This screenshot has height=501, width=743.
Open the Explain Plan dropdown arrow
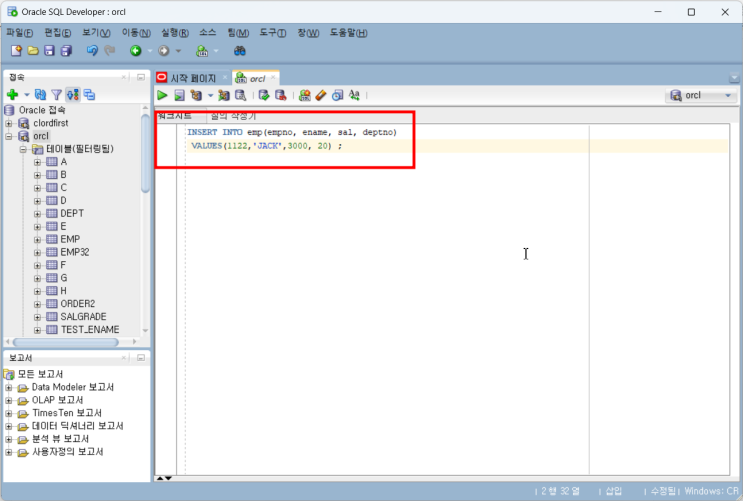tap(210, 95)
